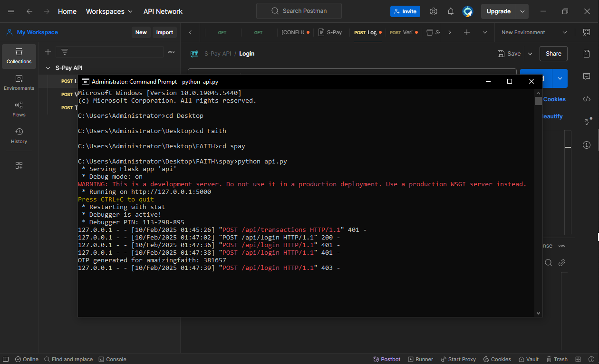Collapse the S-Pay API collection
Screen dimensions: 599x364
coord(48,68)
